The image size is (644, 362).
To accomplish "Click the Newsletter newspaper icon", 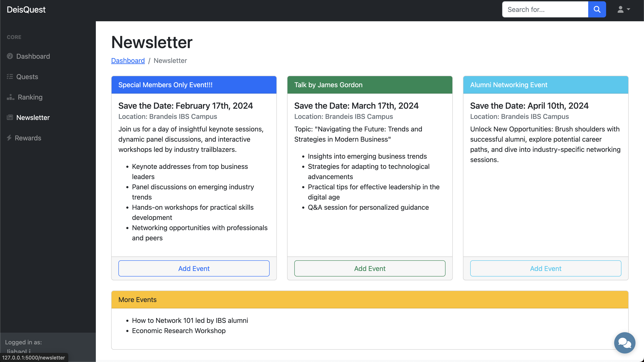I will [10, 117].
